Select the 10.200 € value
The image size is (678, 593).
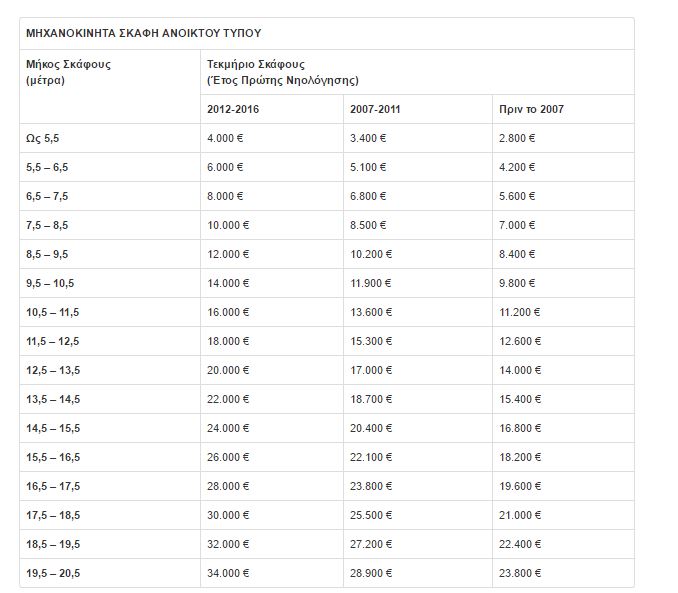click(371, 254)
